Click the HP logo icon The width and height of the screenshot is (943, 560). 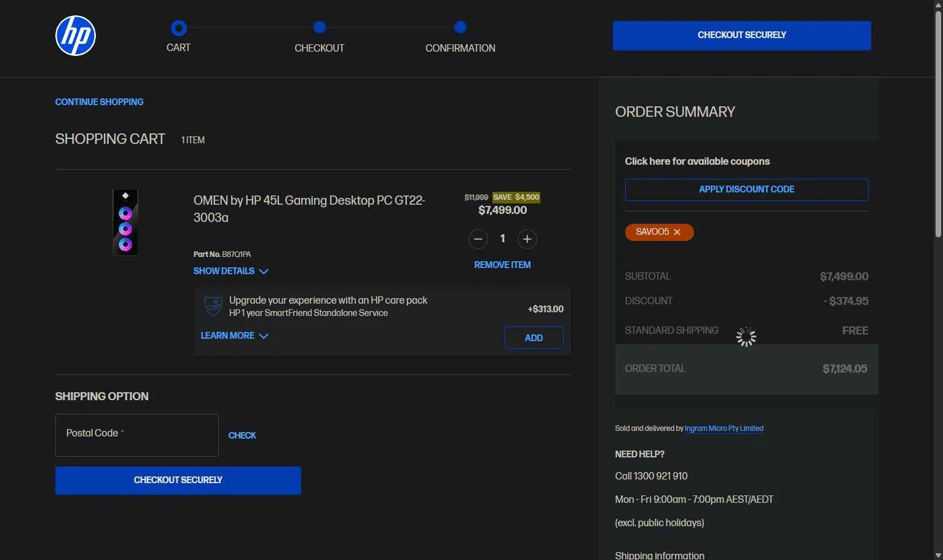click(76, 36)
